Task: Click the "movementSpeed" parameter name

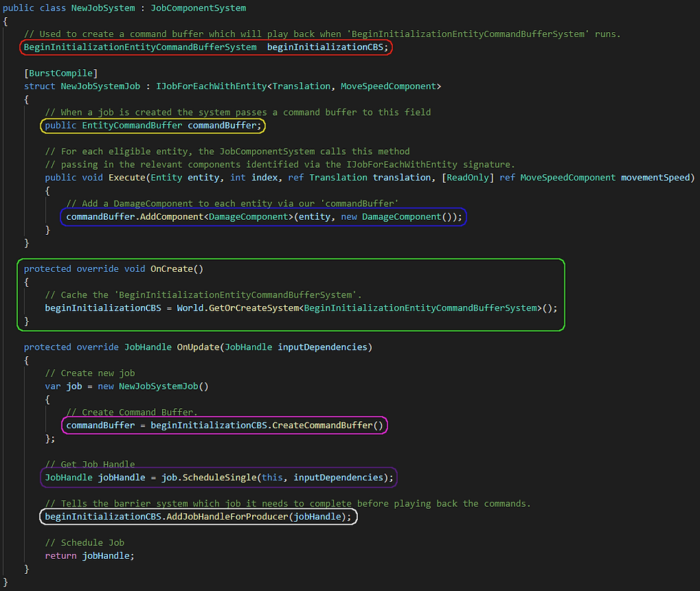Action: coord(656,178)
